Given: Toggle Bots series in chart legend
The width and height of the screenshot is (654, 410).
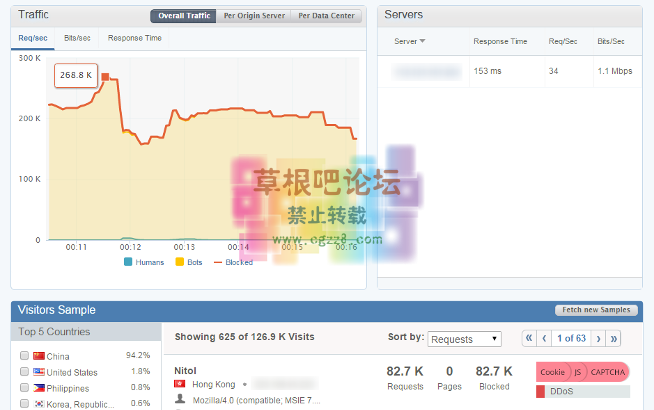Looking at the screenshot, I should [189, 262].
